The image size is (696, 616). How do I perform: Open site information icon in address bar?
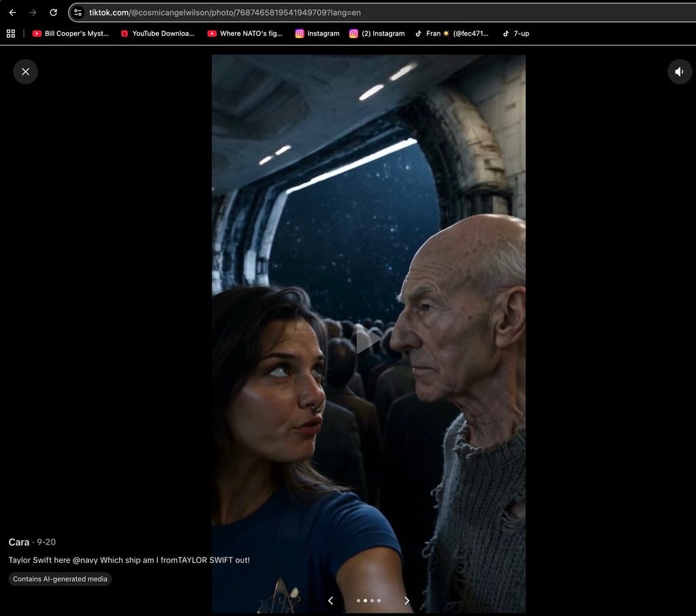77,12
